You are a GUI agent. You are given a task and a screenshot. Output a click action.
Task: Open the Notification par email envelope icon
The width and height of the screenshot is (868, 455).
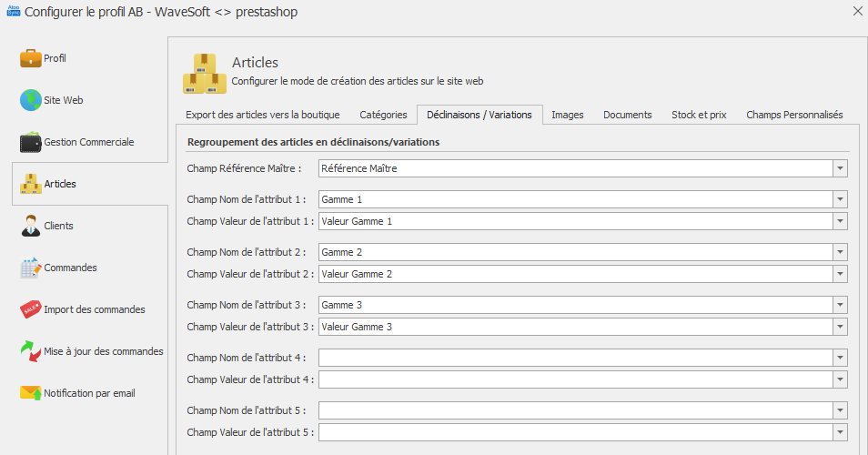(x=30, y=393)
